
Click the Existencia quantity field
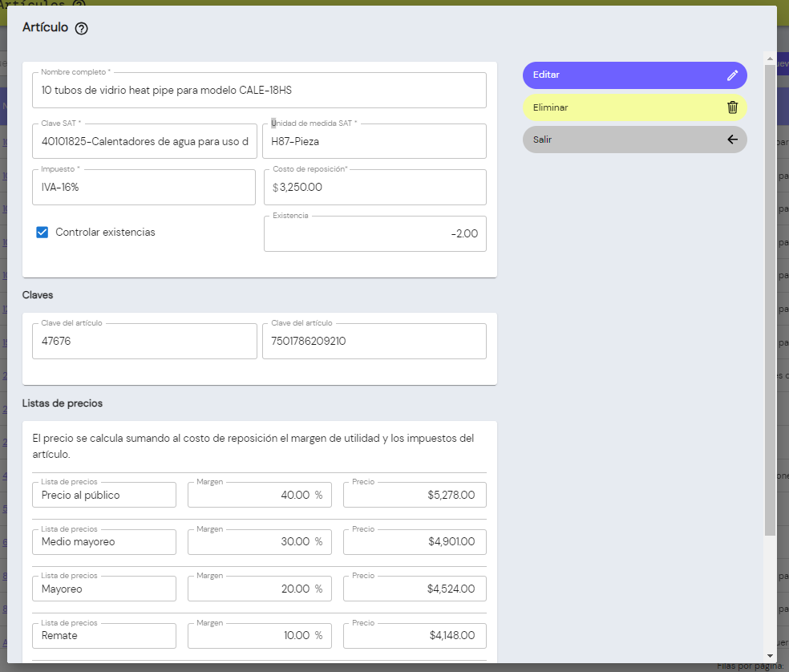click(374, 234)
